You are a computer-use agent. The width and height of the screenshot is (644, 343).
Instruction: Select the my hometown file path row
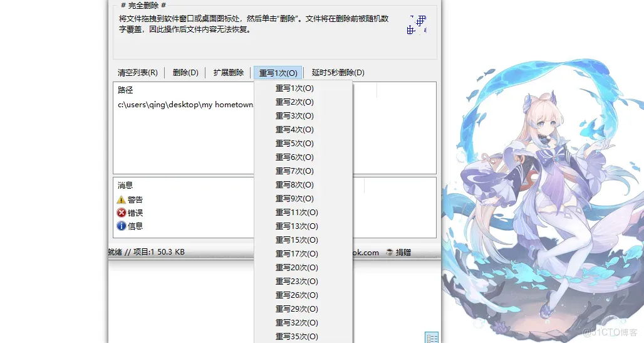tap(185, 105)
